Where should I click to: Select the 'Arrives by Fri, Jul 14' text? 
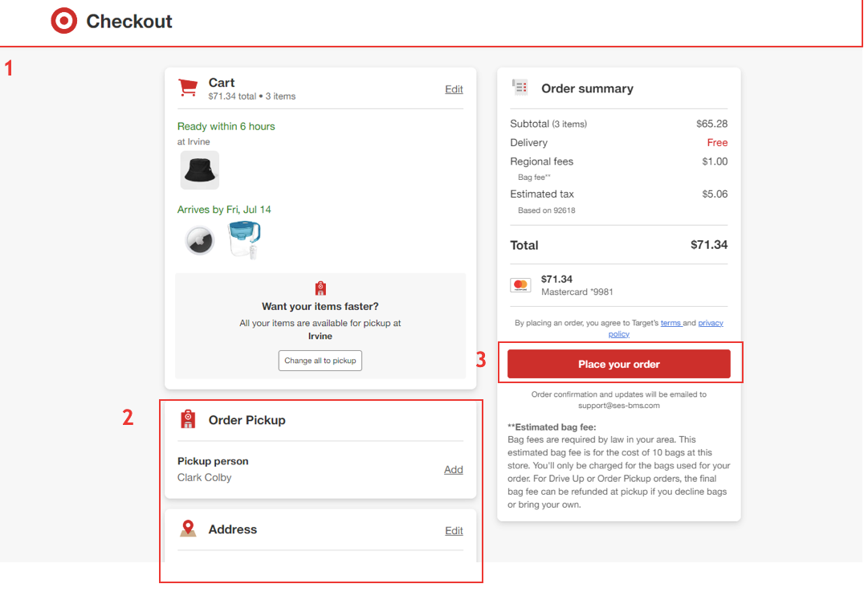point(224,210)
